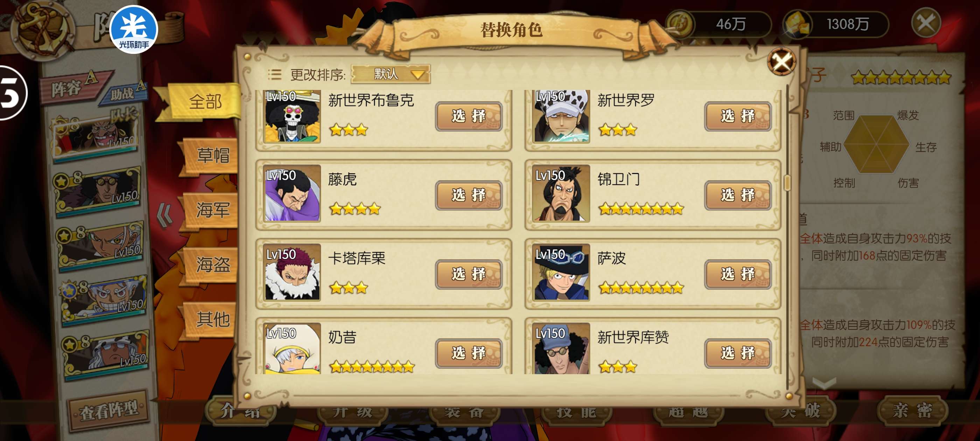The height and width of the screenshot is (441, 980).
Task: Click the 藤虎 character portrait
Action: click(x=292, y=193)
